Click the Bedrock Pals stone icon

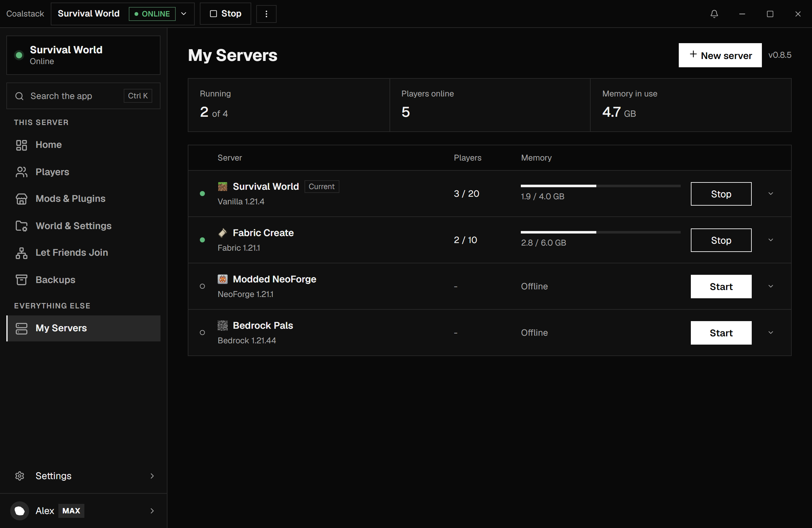[222, 326]
